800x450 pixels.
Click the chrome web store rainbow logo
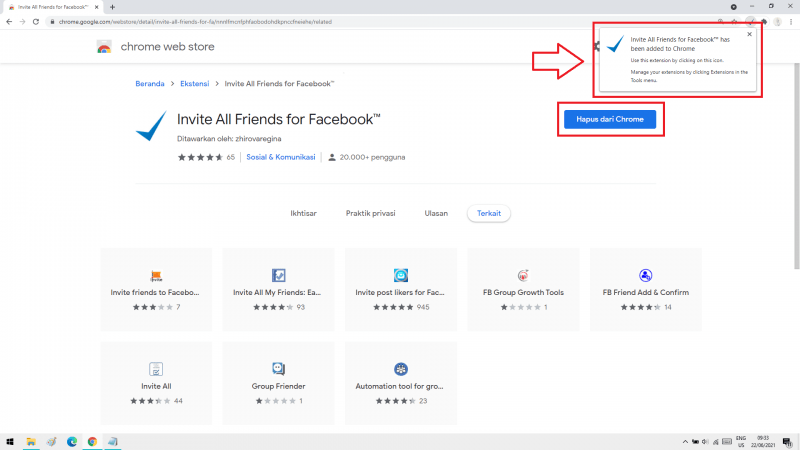click(x=104, y=47)
